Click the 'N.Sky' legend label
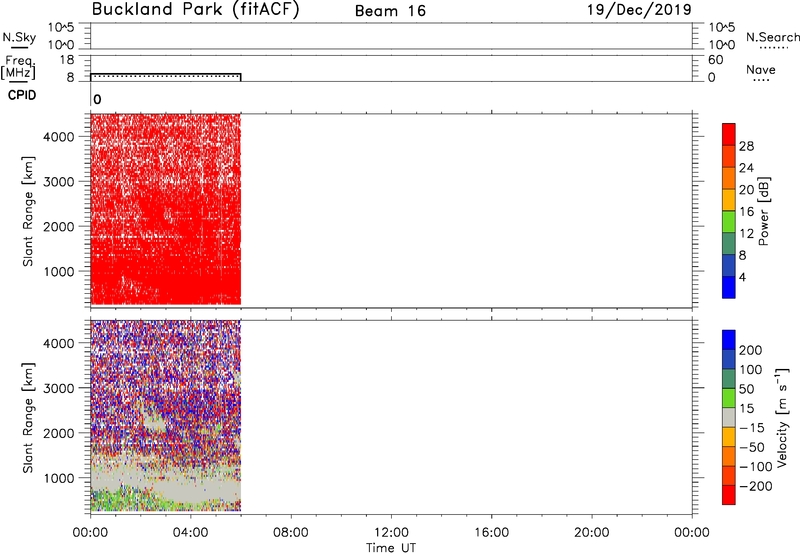 [19, 37]
